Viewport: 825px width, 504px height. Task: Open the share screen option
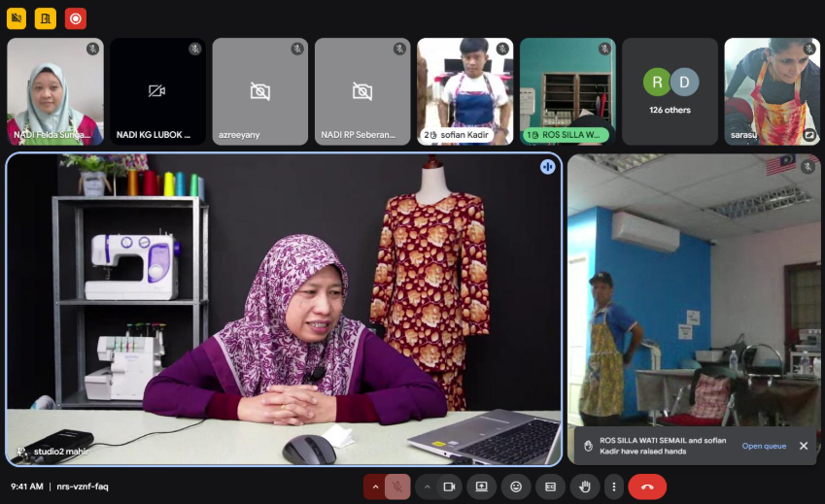[x=481, y=487]
